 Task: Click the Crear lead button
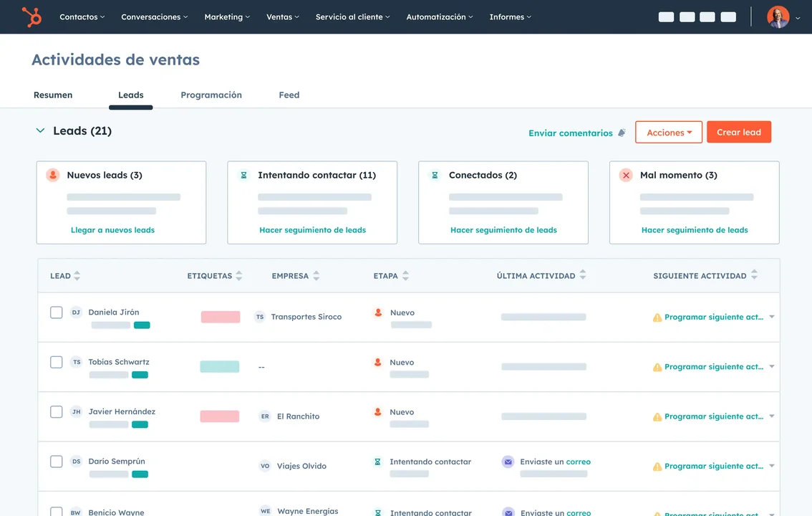tap(738, 132)
